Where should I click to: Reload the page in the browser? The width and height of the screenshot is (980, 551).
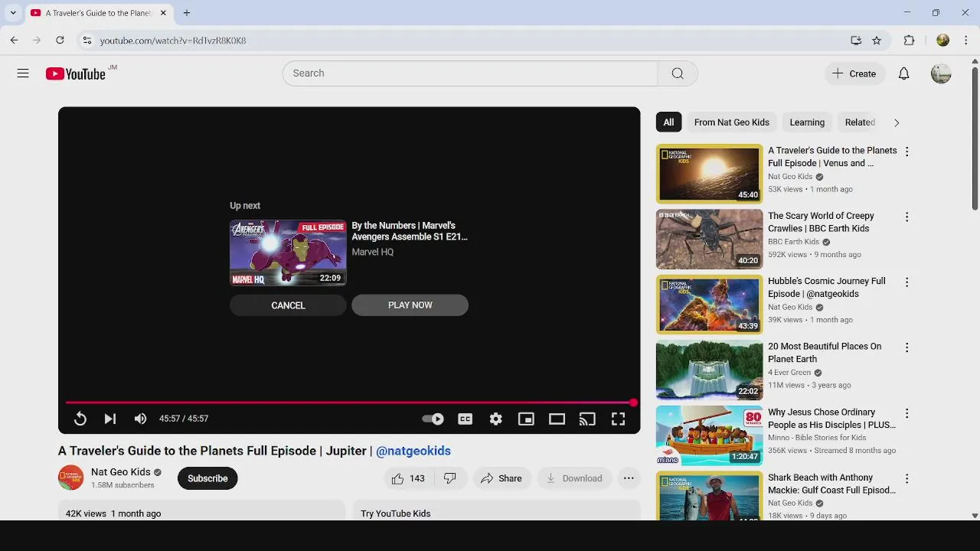pyautogui.click(x=60, y=41)
